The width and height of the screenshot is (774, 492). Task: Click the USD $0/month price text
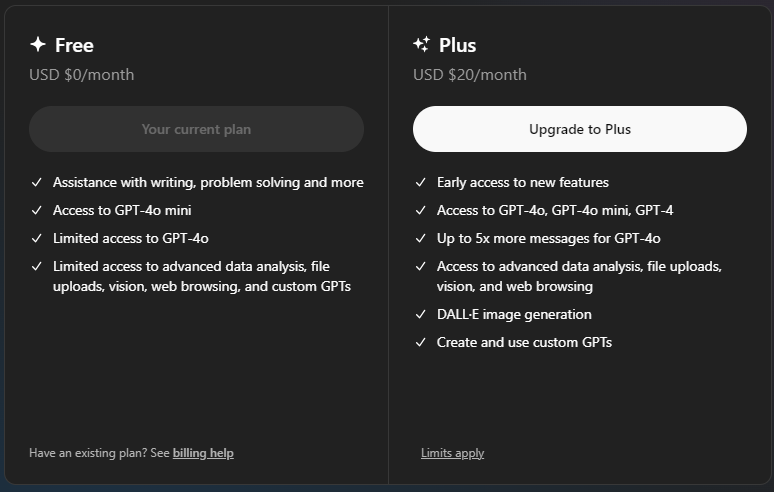(x=81, y=75)
